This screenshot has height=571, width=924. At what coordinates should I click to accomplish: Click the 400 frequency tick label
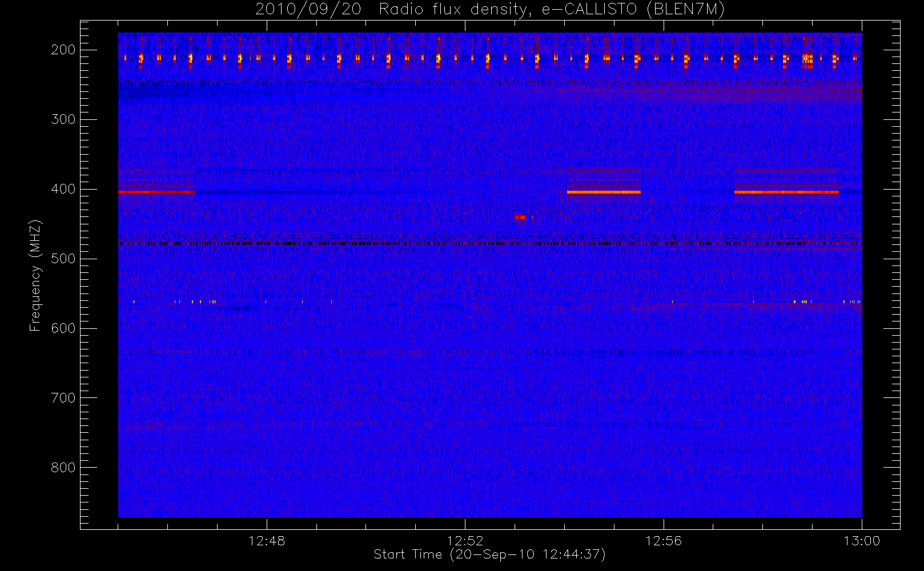(x=63, y=189)
